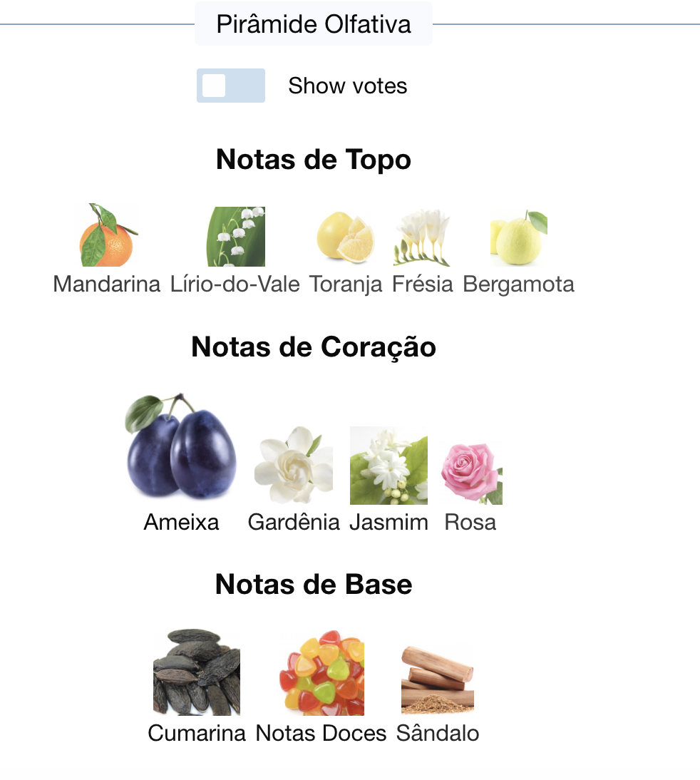Image resolution: width=700 pixels, height=780 pixels.
Task: Open the Cumarina tonka beans image
Action: tap(197, 672)
